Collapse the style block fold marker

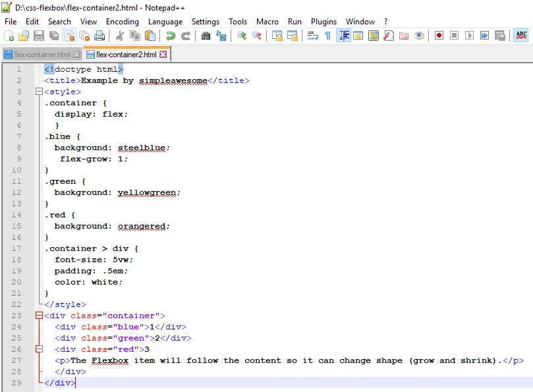(x=39, y=92)
